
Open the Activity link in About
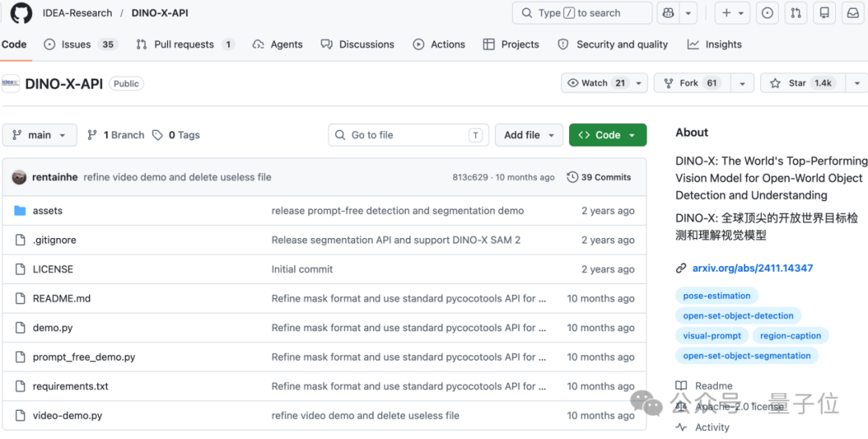point(712,428)
